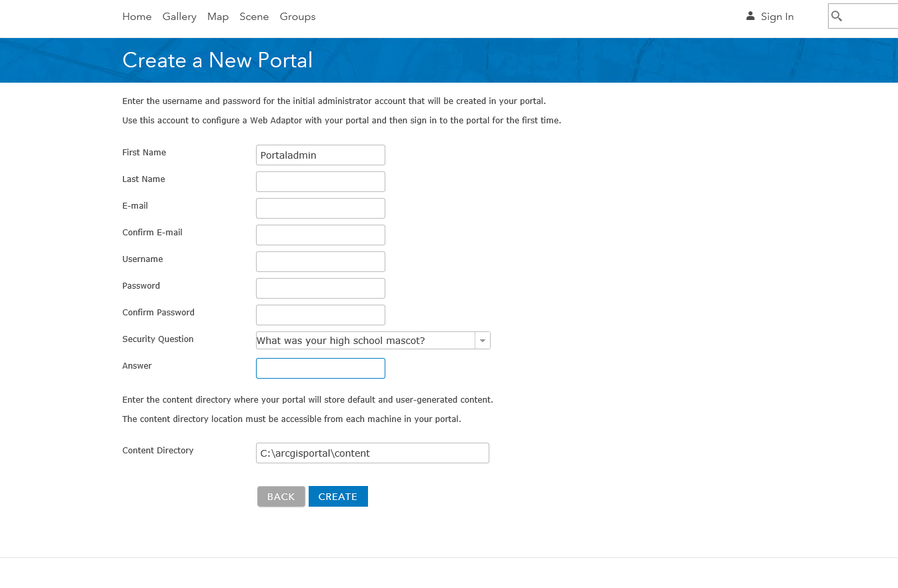Click the Answer text field
This screenshot has height=588, width=898.
point(320,369)
